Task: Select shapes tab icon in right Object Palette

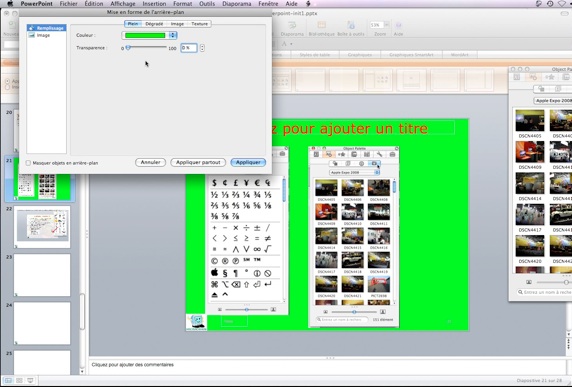Action: tap(533, 77)
